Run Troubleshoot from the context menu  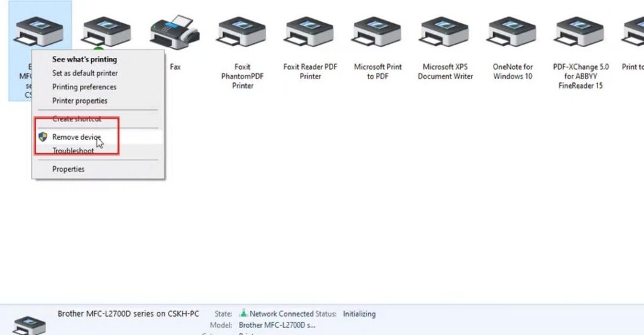(73, 151)
